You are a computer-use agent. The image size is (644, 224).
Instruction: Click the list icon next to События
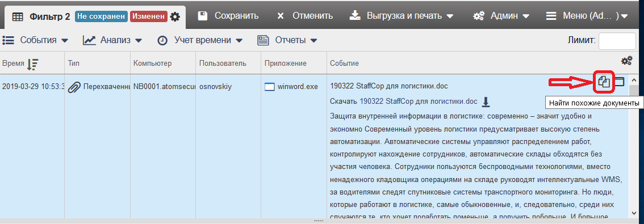[9, 40]
